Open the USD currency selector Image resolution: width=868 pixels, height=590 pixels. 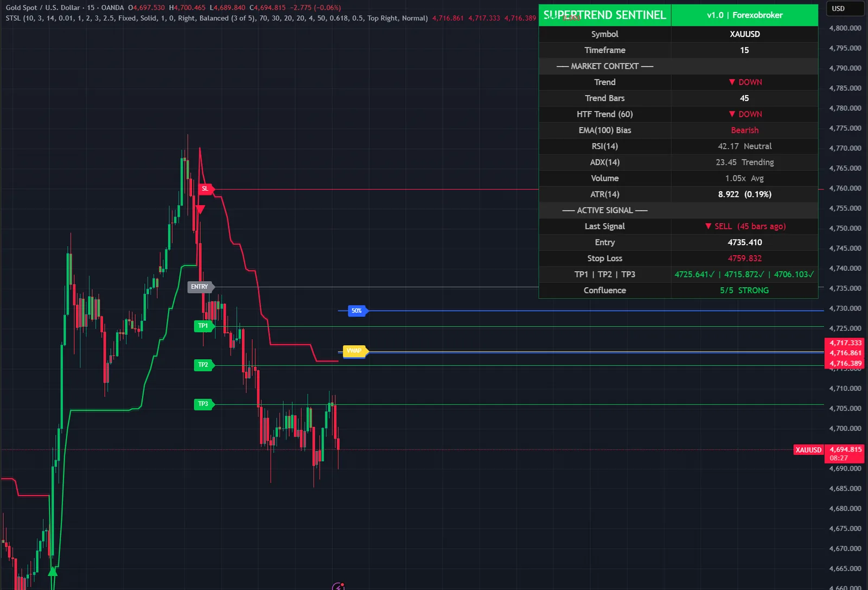tap(845, 9)
